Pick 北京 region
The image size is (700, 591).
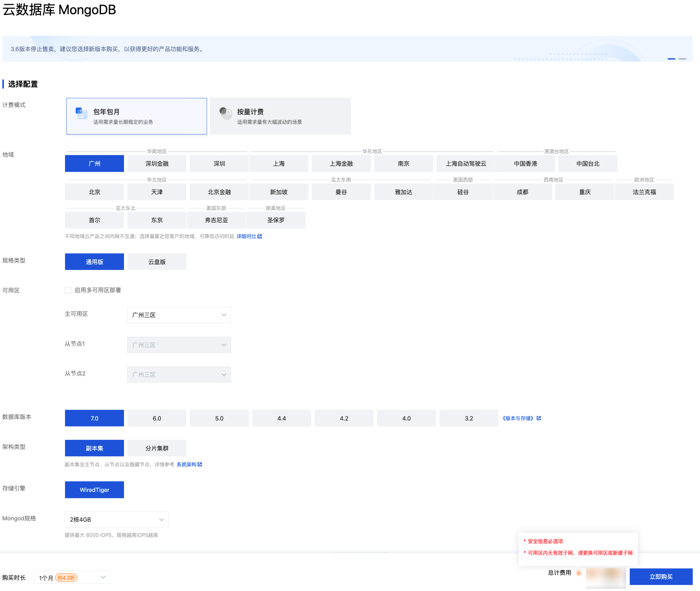click(94, 192)
